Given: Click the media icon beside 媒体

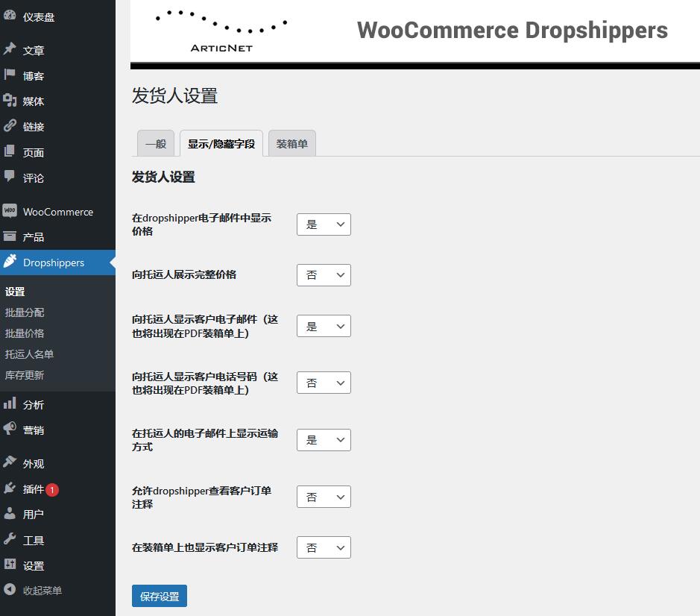Looking at the screenshot, I should [10, 100].
